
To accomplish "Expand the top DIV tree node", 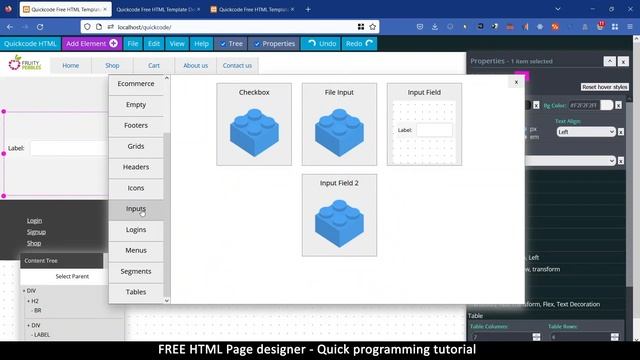I will pyautogui.click(x=24, y=291).
